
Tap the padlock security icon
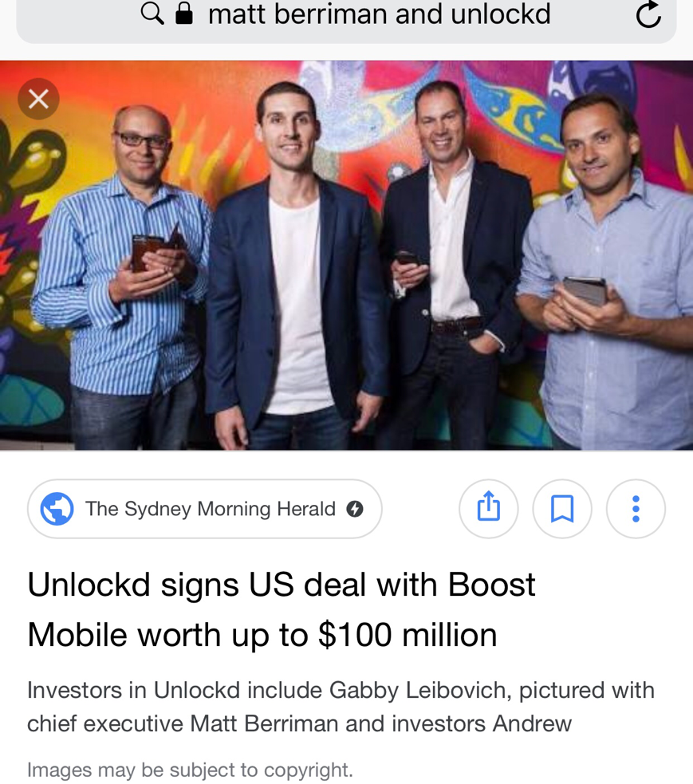pyautogui.click(x=184, y=13)
